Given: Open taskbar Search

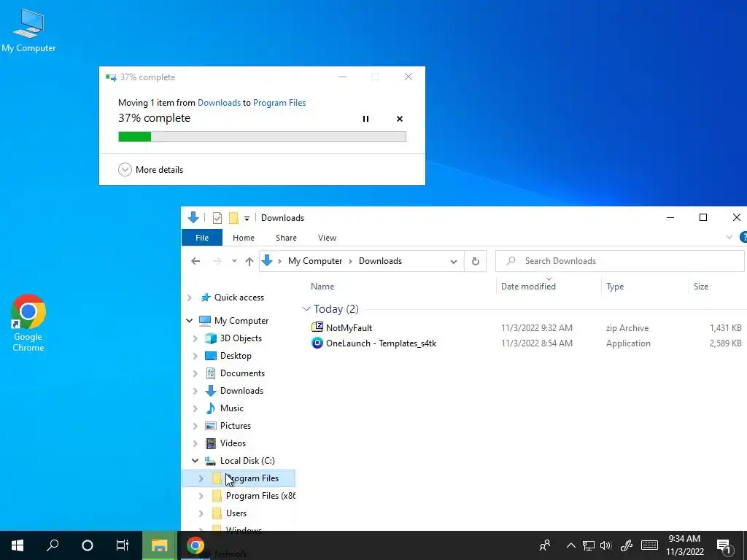Looking at the screenshot, I should pos(53,545).
